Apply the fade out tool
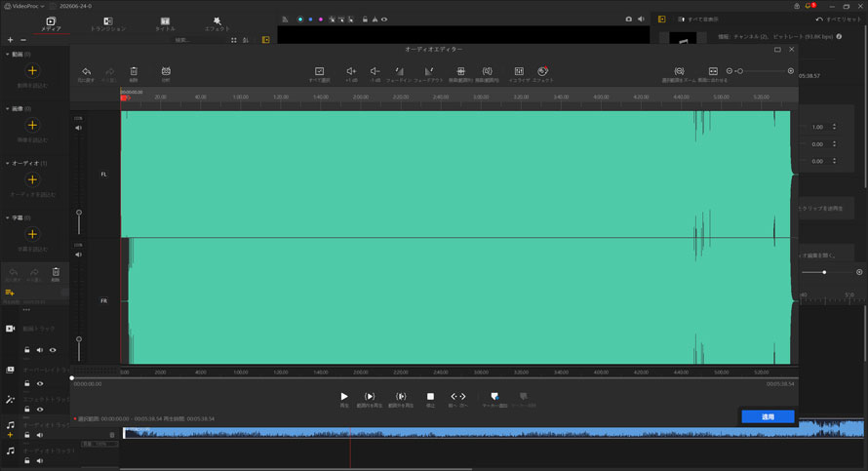The image size is (868, 471). [428, 71]
